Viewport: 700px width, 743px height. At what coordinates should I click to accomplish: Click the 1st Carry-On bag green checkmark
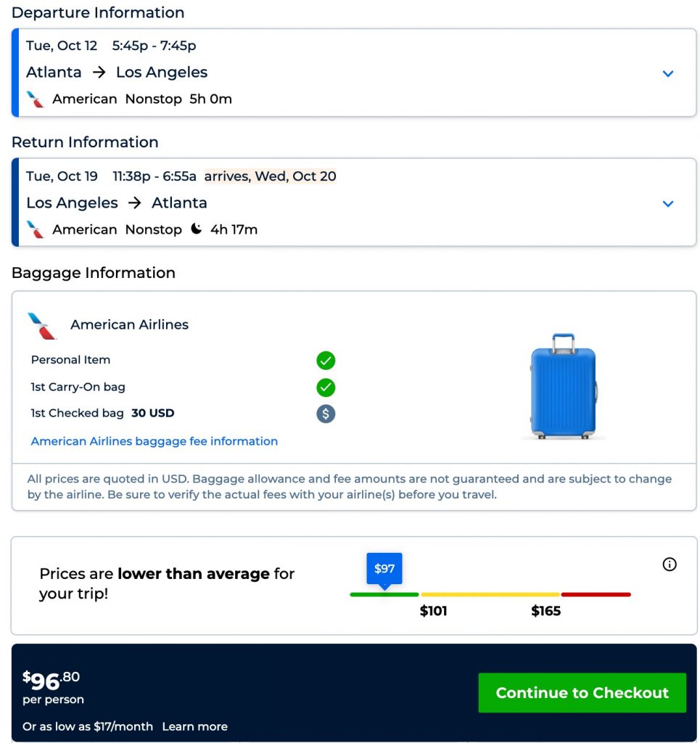(326, 387)
